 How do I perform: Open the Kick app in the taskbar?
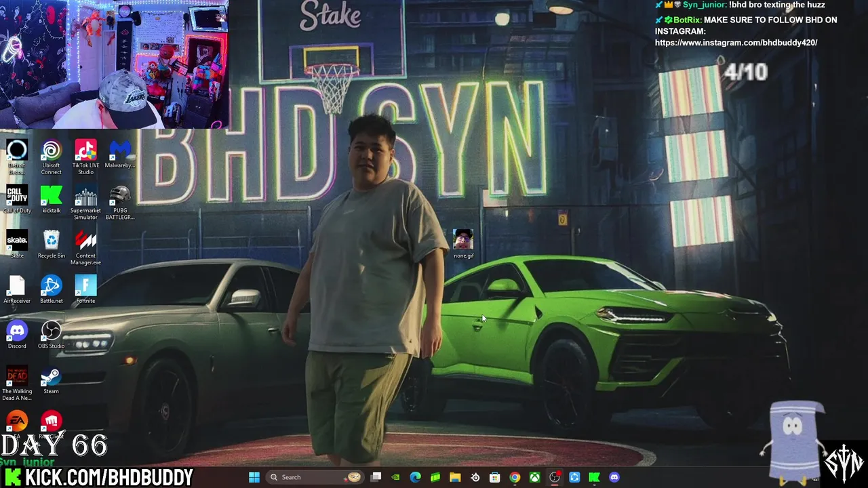594,477
